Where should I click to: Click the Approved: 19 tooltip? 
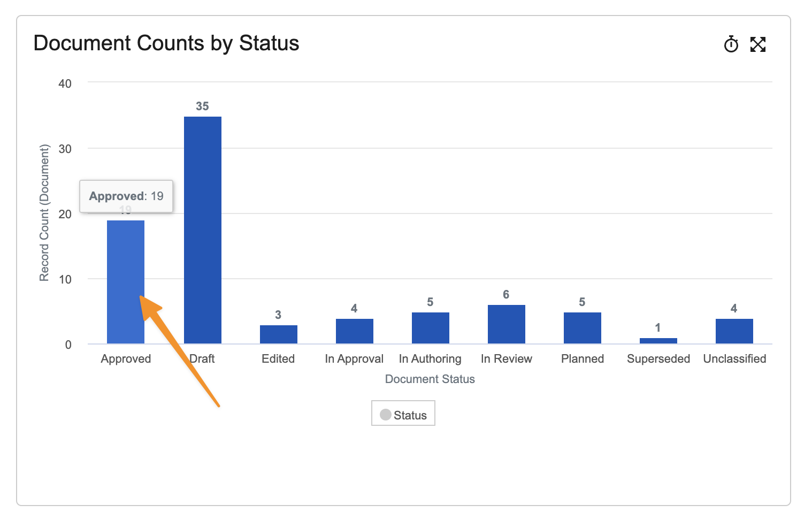pos(126,196)
